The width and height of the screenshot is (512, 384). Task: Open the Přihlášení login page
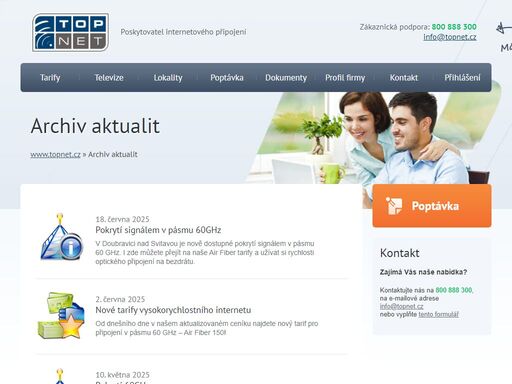click(462, 78)
